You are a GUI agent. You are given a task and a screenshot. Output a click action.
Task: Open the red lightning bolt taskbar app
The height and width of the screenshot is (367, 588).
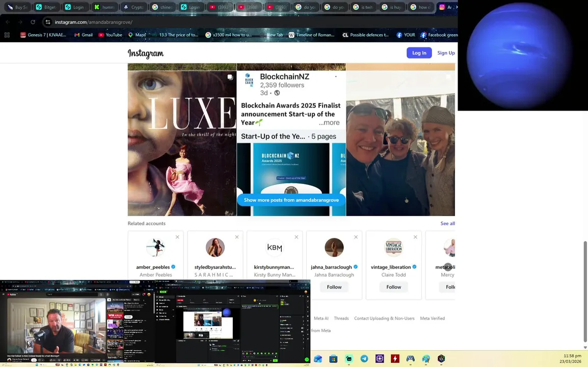click(x=395, y=359)
